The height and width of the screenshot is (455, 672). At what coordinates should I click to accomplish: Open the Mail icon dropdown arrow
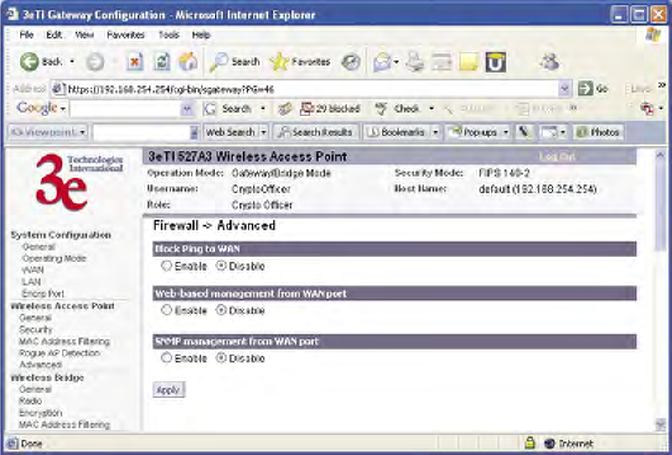[x=396, y=62]
